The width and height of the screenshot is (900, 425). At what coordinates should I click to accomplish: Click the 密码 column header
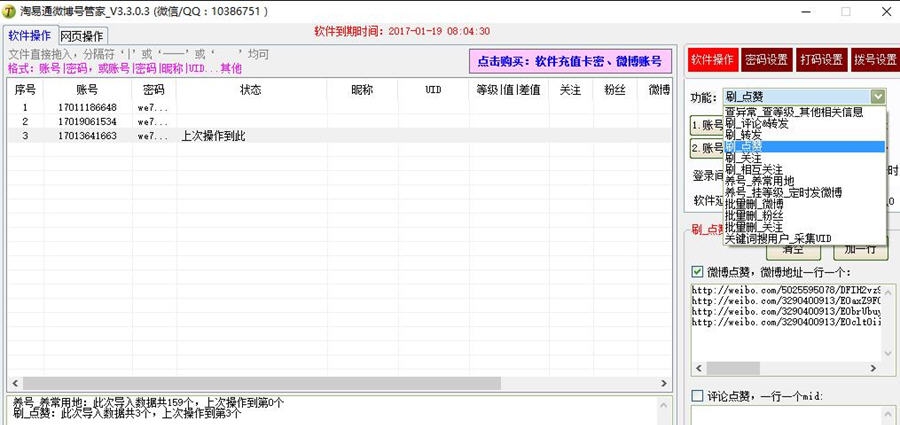click(154, 90)
